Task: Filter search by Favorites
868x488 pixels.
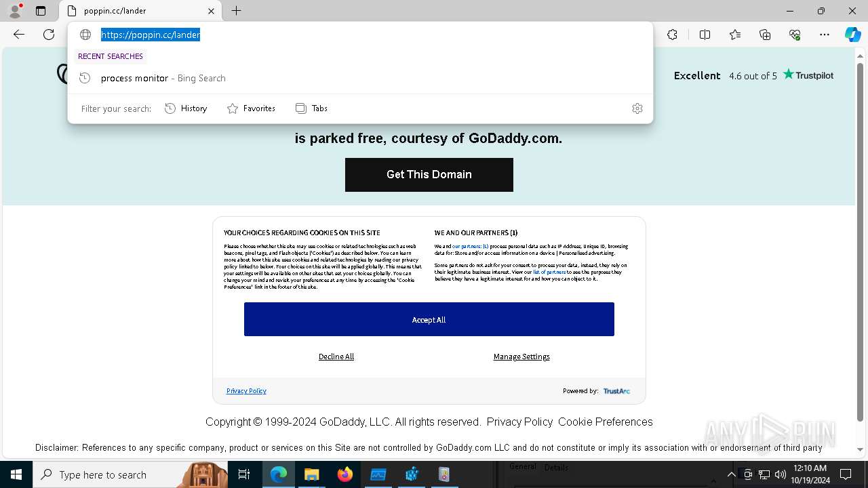Action: [x=252, y=108]
